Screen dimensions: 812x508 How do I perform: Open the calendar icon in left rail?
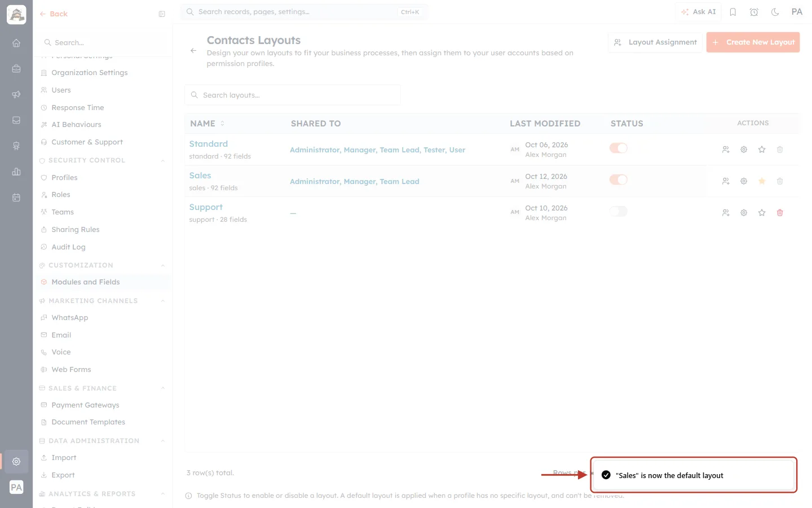pos(16,198)
